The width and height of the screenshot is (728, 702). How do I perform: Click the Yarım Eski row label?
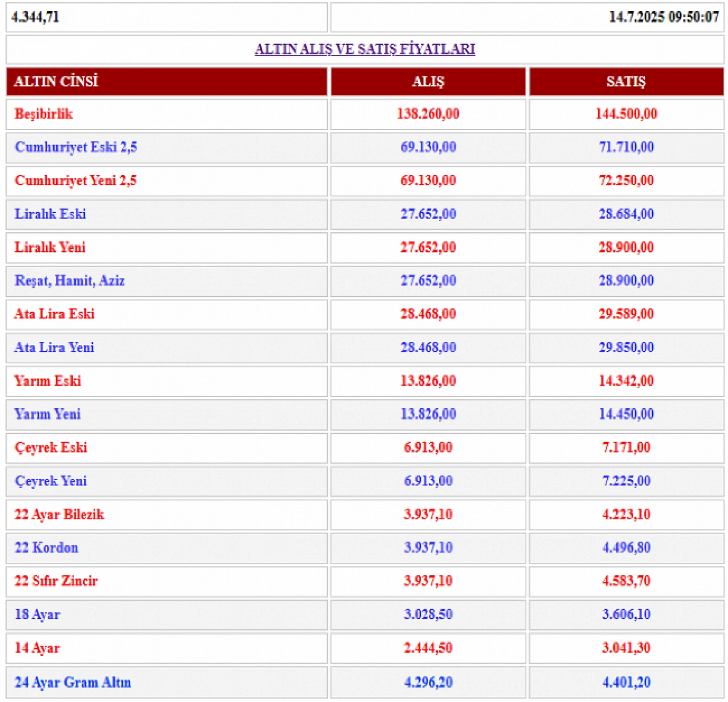tap(48, 381)
